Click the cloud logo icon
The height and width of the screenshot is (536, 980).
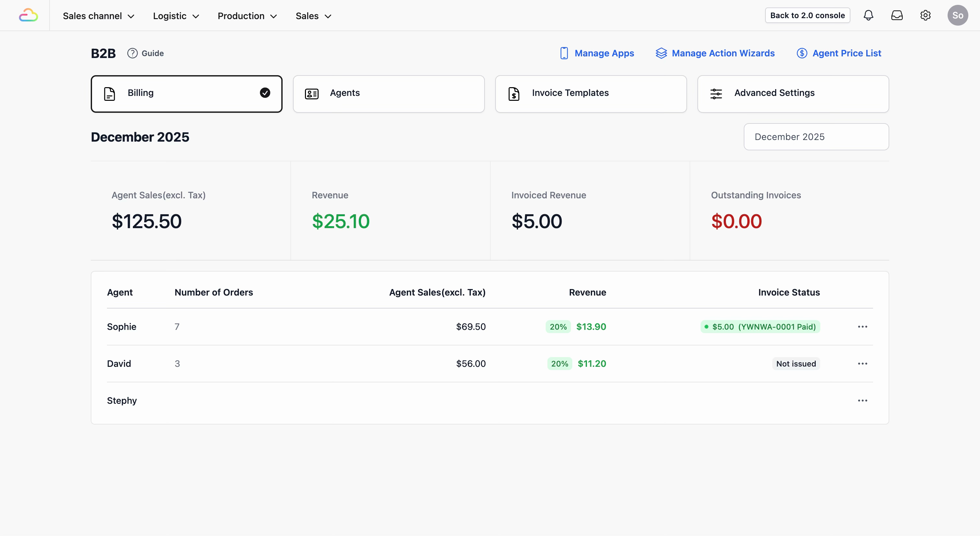tap(29, 16)
